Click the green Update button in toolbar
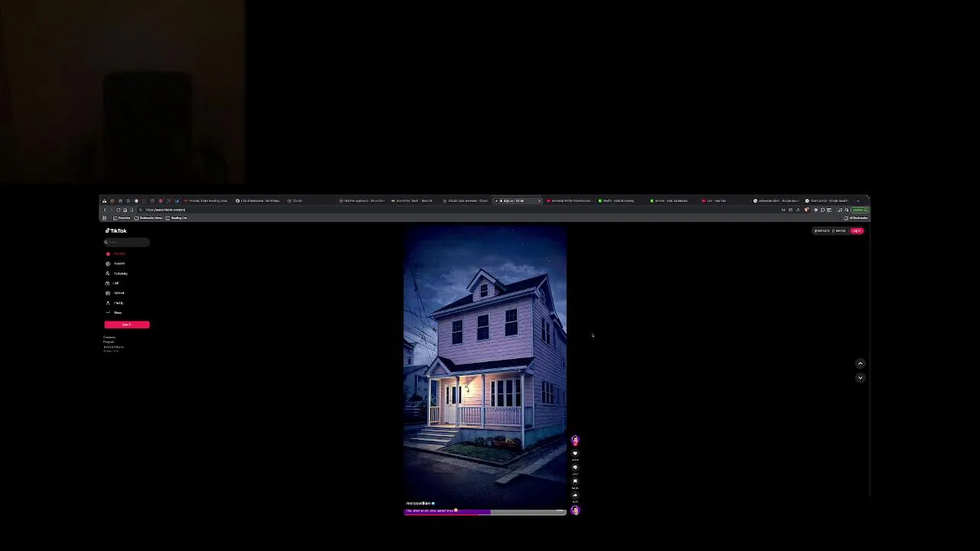This screenshot has width=980, height=551. (x=860, y=210)
